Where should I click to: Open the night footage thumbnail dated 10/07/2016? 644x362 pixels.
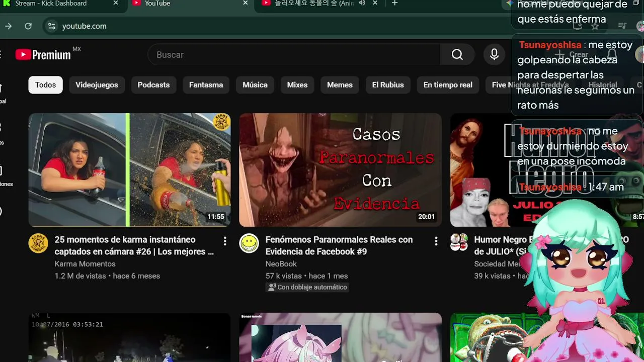pyautogui.click(x=129, y=337)
